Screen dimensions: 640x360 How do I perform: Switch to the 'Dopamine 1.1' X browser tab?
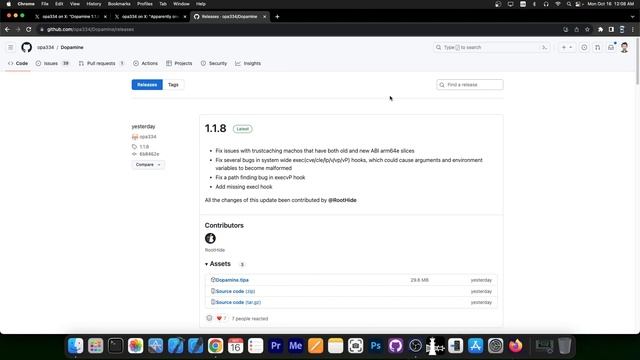71,17
